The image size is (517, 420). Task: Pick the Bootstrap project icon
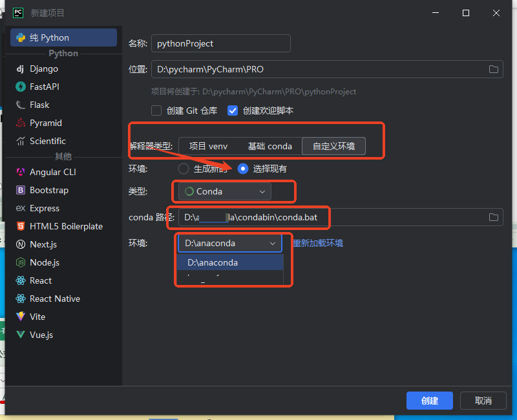pos(21,190)
